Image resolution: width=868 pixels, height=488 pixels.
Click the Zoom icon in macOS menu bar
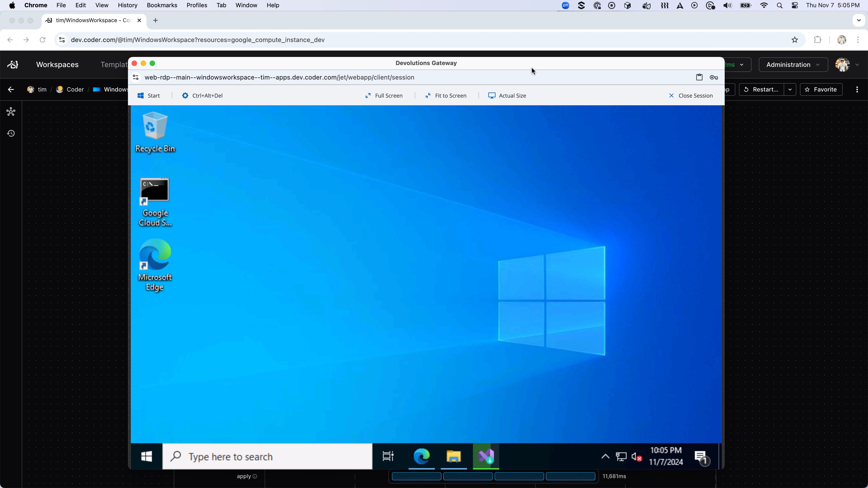tap(565, 5)
